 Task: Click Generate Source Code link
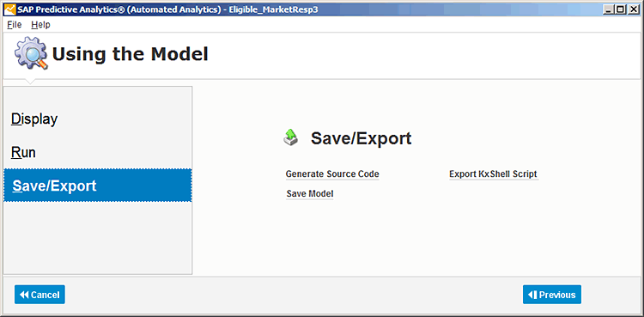[332, 174]
